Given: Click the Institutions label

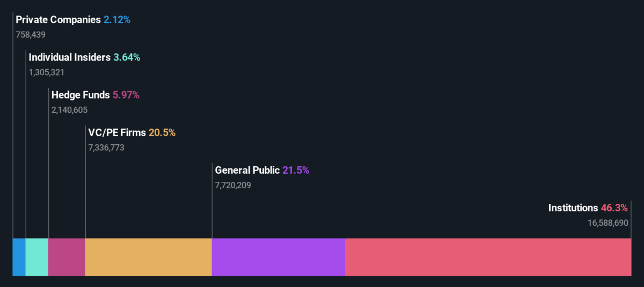Looking at the screenshot, I should pyautogui.click(x=573, y=208).
